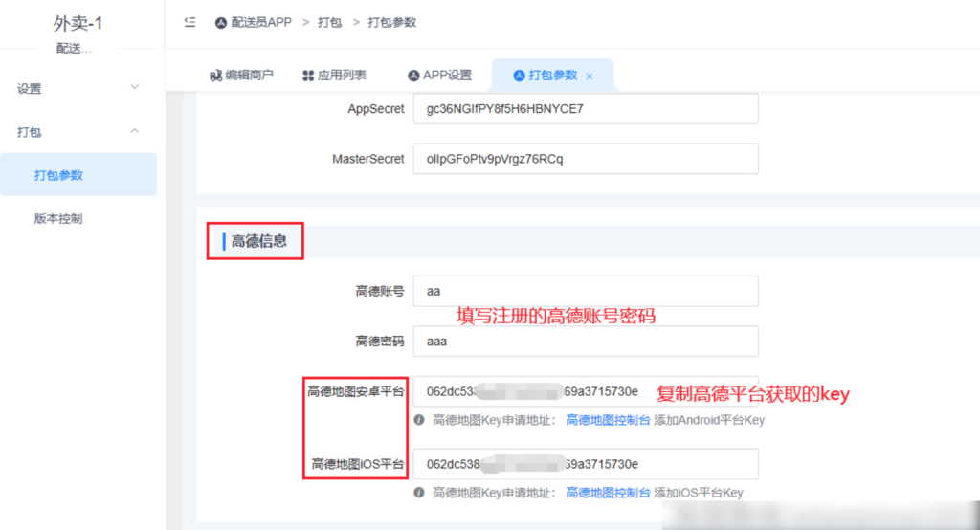Focus the AppSecret input field
The height and width of the screenshot is (530, 980).
tap(585, 109)
